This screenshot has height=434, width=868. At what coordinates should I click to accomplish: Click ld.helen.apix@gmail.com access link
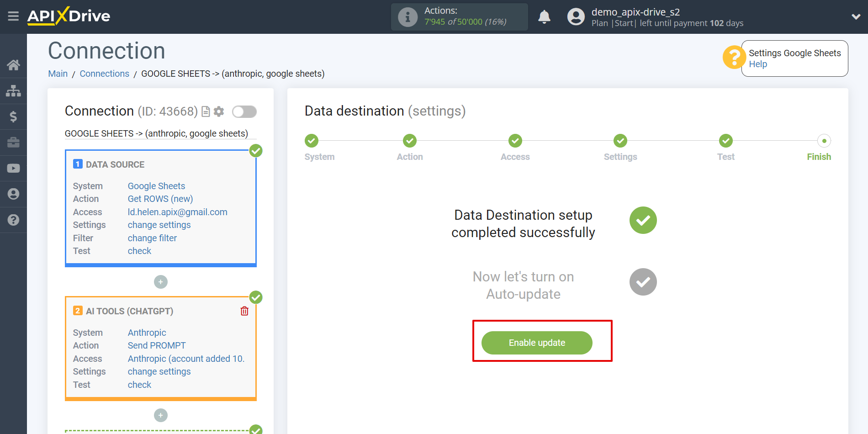click(x=177, y=212)
